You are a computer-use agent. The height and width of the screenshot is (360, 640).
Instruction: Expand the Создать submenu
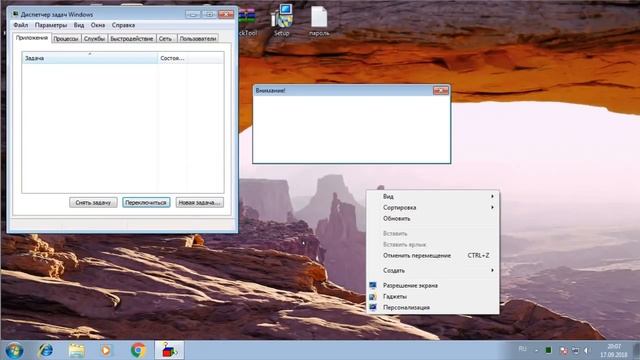433,270
